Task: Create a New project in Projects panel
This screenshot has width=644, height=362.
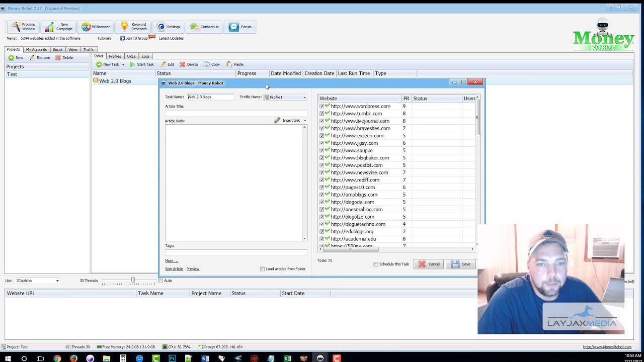Action: click(16, 58)
